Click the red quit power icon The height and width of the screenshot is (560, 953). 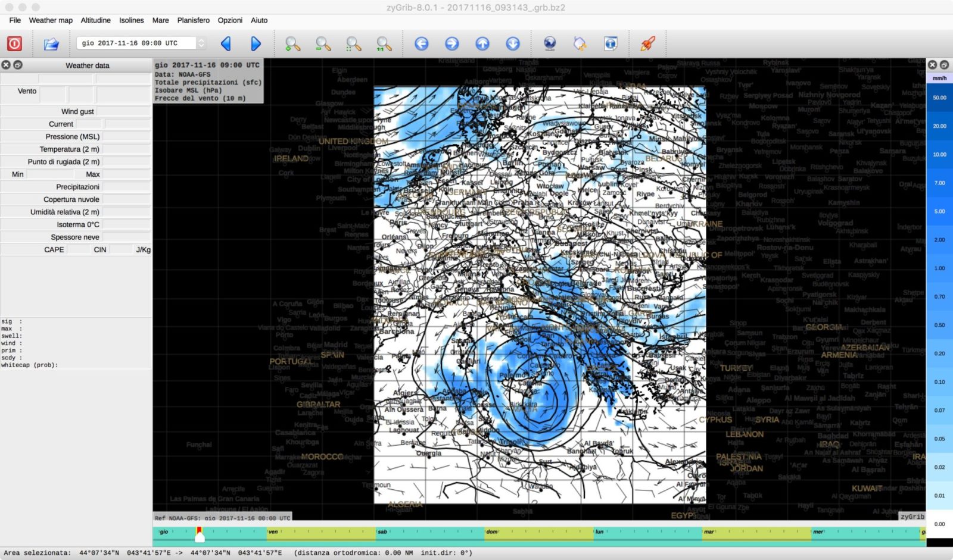click(14, 43)
